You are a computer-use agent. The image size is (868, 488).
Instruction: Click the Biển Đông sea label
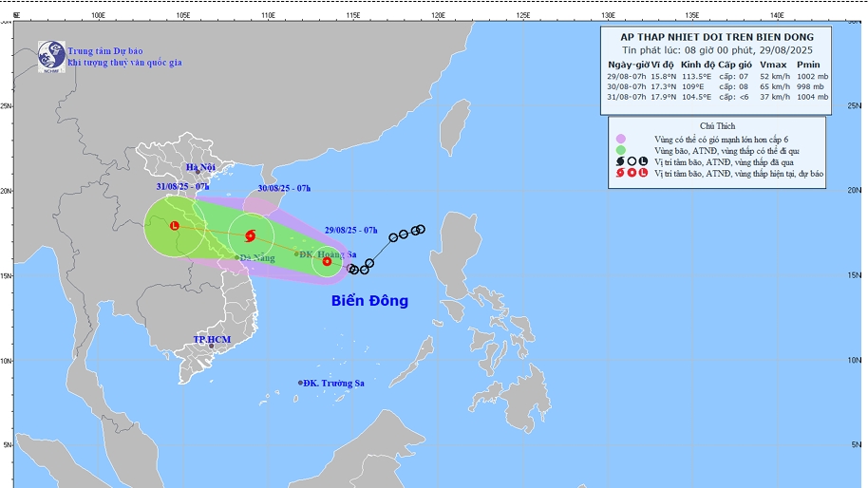[x=369, y=301]
